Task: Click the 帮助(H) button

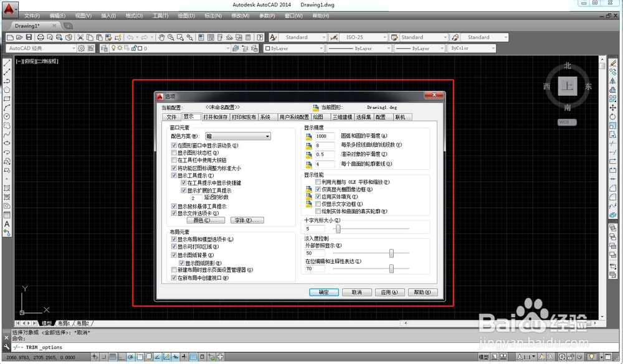Action: click(x=423, y=292)
